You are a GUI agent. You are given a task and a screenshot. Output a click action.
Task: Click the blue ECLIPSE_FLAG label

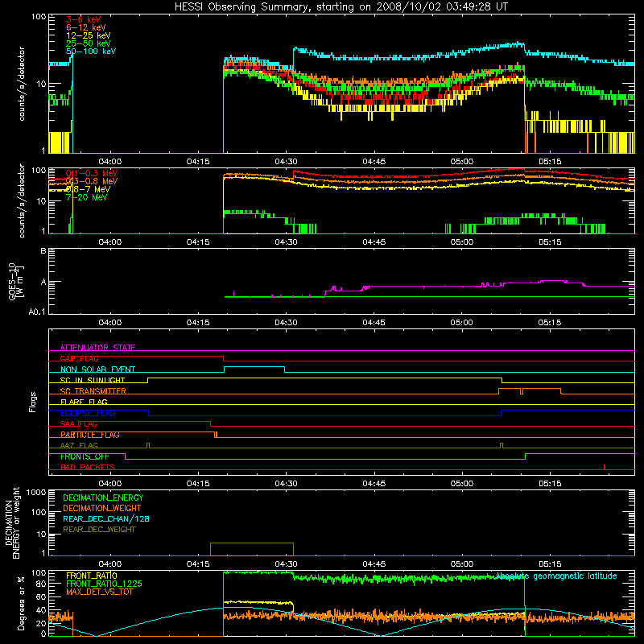[x=88, y=413]
